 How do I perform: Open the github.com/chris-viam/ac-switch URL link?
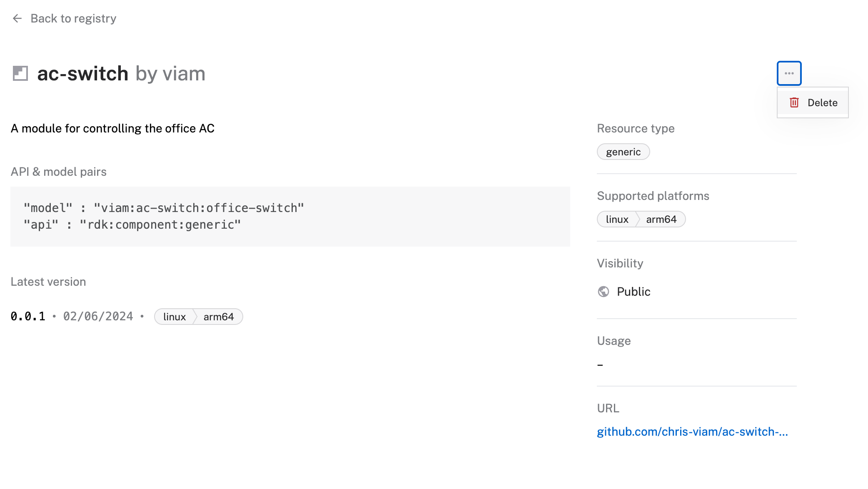click(692, 432)
